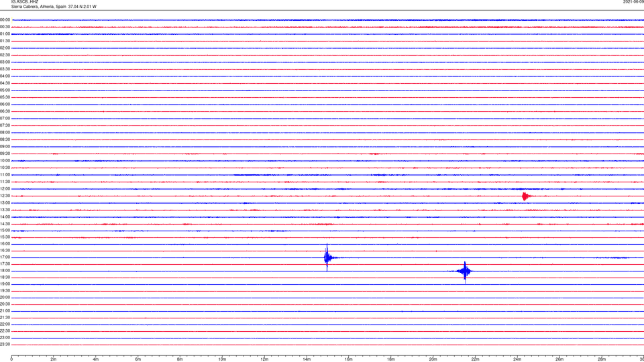This screenshot has height=362, width=644.
Task: Click the 03:00 time label
Action: (5, 62)
